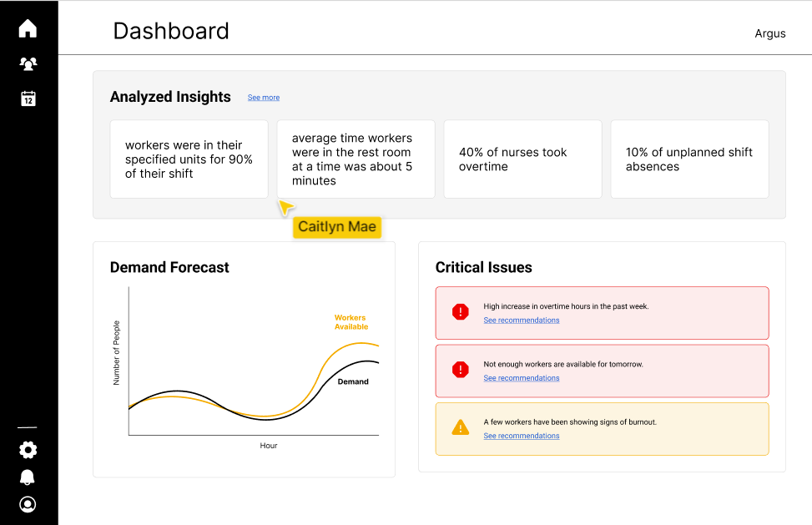The height and width of the screenshot is (525, 812).
Task: Click the Caitlyn Mae cursor name tag
Action: pyautogui.click(x=336, y=227)
